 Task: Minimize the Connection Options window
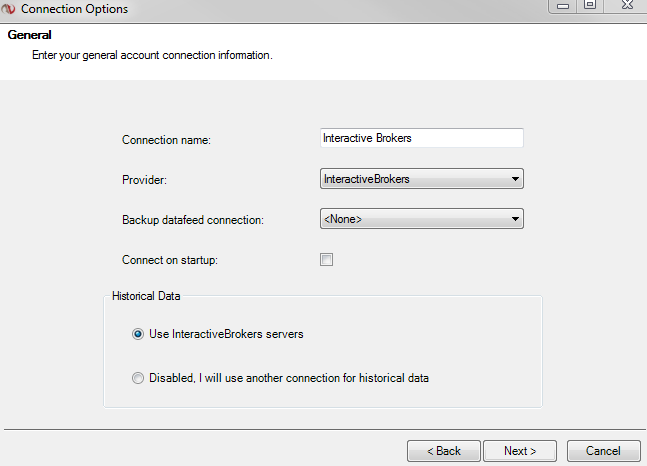(563, 6)
